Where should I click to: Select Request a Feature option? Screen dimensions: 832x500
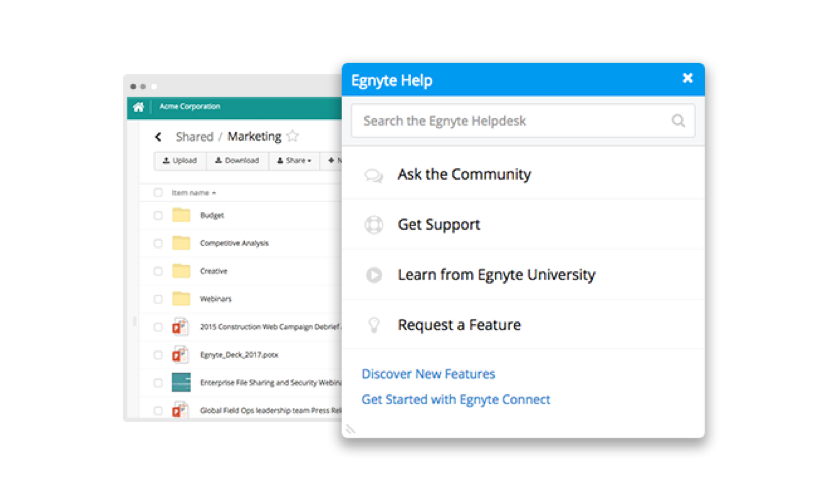(523, 324)
